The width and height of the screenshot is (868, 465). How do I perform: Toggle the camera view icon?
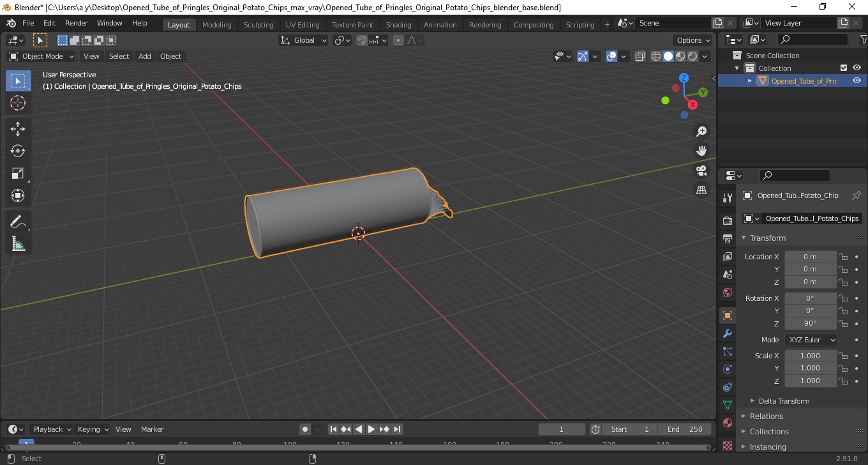coord(701,171)
